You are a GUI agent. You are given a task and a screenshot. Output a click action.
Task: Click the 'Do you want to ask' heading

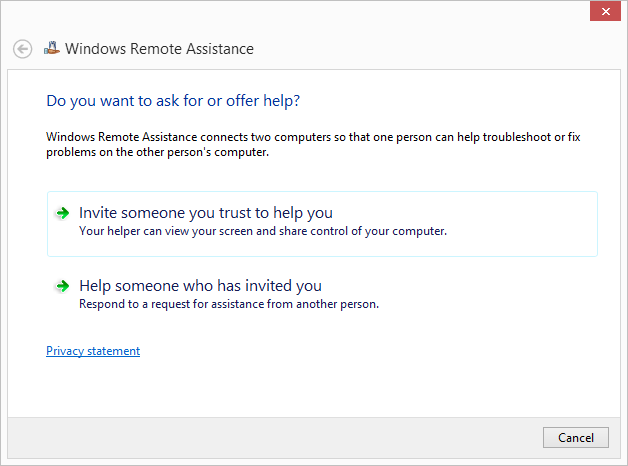[173, 101]
